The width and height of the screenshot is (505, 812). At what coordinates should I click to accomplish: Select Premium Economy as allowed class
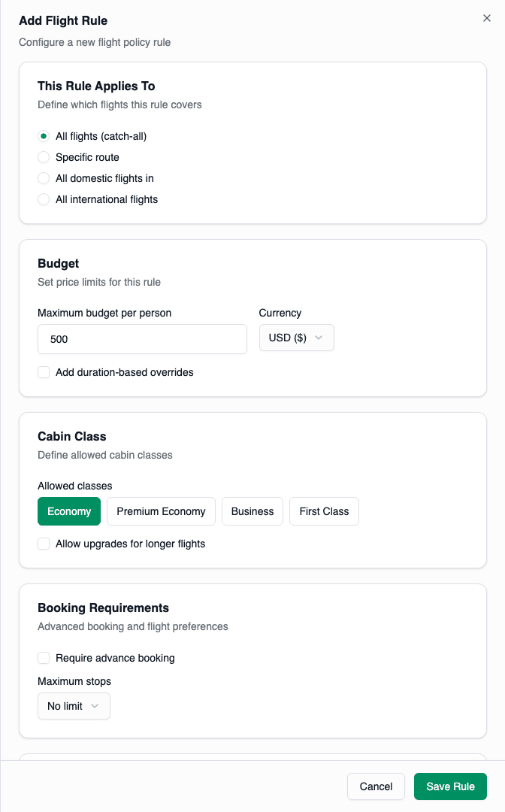(161, 511)
